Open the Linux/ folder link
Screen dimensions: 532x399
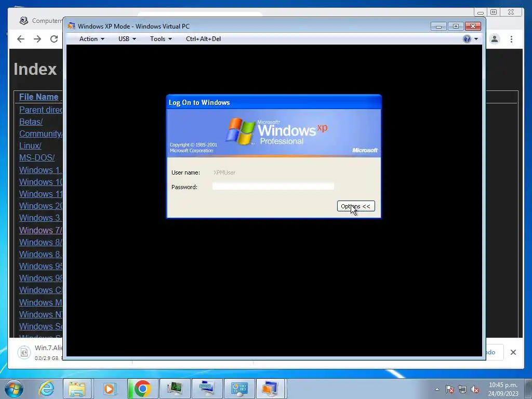pos(30,145)
